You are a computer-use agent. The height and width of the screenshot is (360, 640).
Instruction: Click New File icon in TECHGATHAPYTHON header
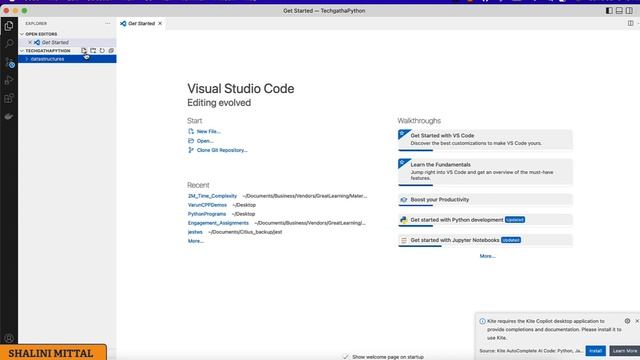click(x=84, y=51)
